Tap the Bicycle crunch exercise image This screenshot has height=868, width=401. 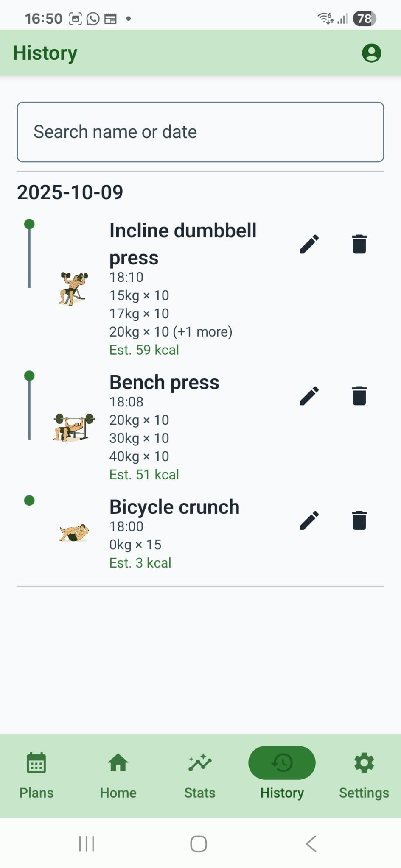(x=73, y=532)
